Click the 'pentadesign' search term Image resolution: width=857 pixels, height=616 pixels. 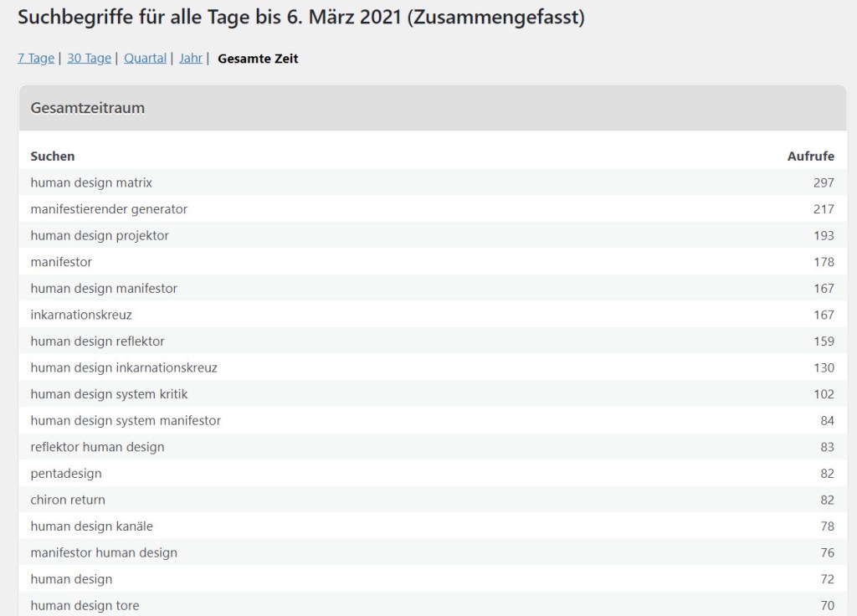click(x=66, y=474)
